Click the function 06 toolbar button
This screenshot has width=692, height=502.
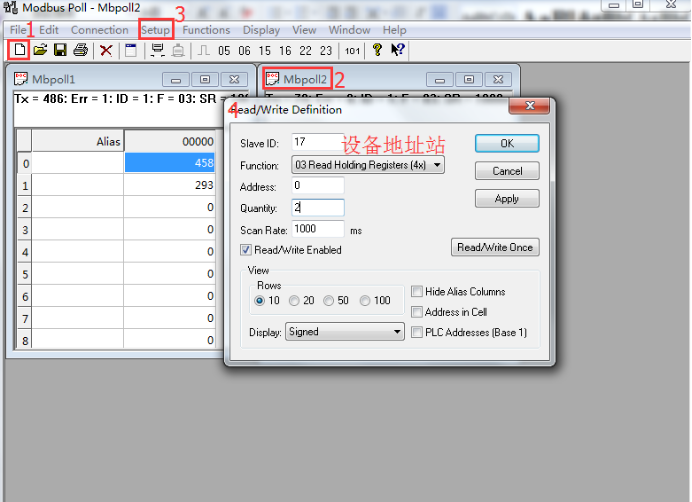click(x=244, y=50)
